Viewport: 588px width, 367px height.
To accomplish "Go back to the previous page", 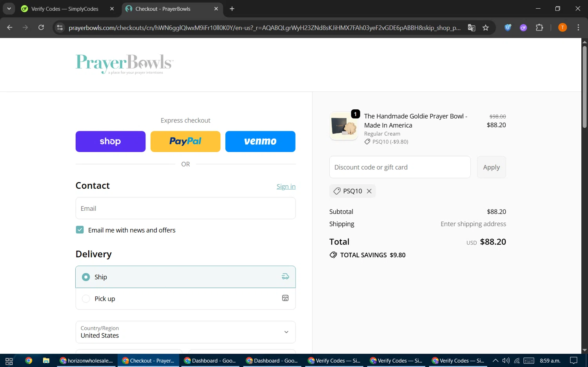I will 10,27.
